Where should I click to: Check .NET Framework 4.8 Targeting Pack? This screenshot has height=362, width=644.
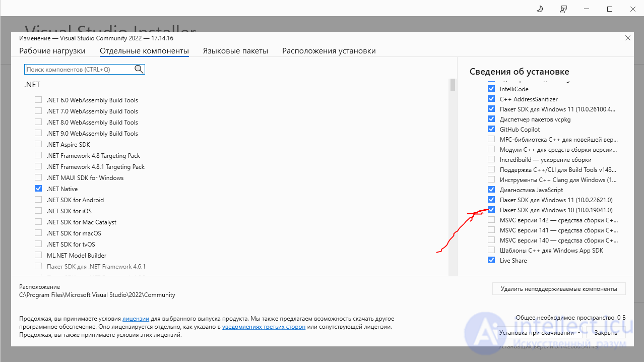pos(38,155)
